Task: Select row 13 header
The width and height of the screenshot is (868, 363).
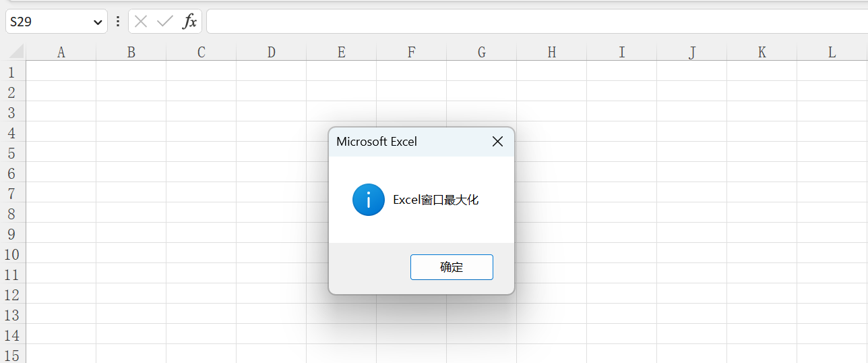Action: coord(13,314)
